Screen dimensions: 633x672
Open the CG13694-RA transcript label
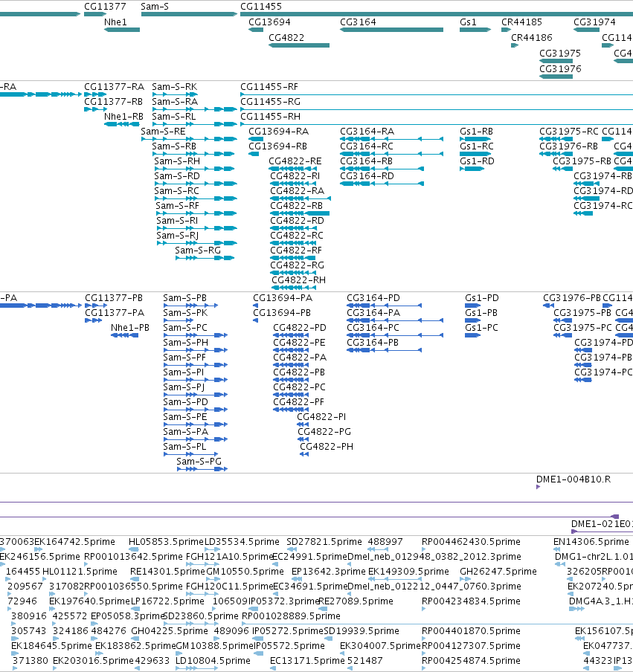[278, 132]
